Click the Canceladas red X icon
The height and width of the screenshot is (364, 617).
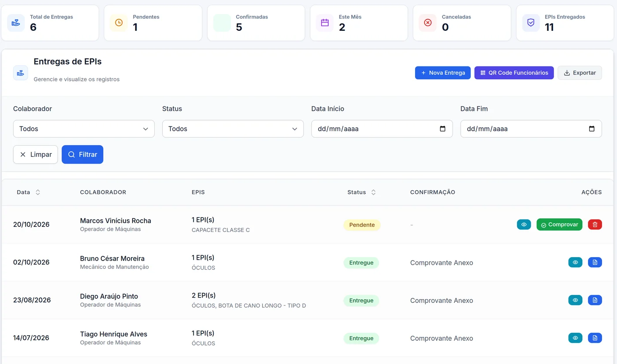pyautogui.click(x=427, y=23)
